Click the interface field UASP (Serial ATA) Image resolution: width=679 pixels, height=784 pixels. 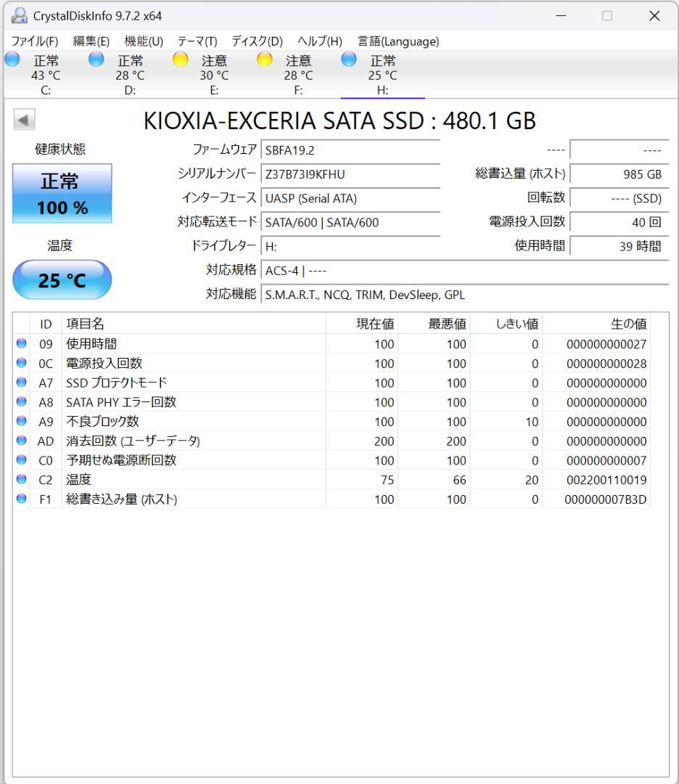tap(350, 198)
